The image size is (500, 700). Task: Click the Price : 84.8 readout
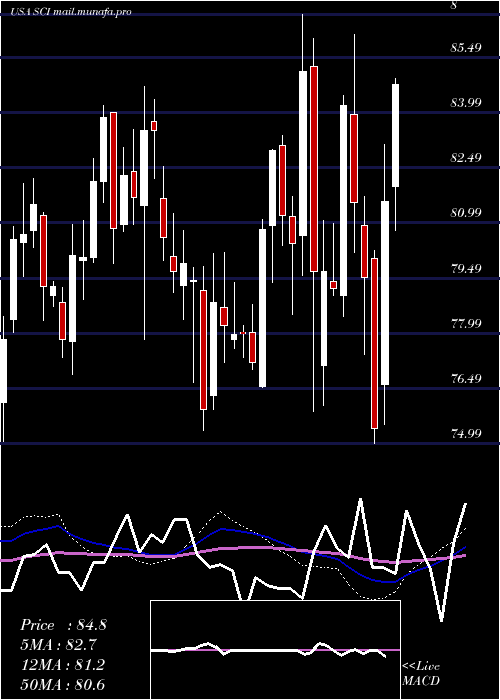click(x=63, y=625)
